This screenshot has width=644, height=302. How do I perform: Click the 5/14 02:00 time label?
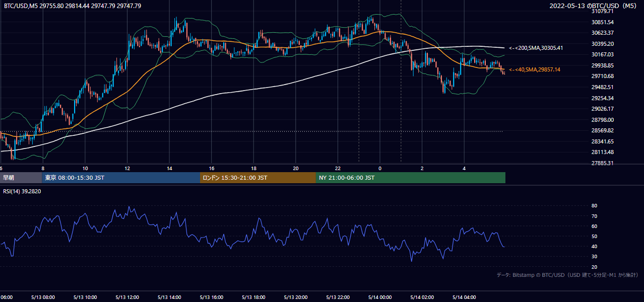click(x=422, y=297)
